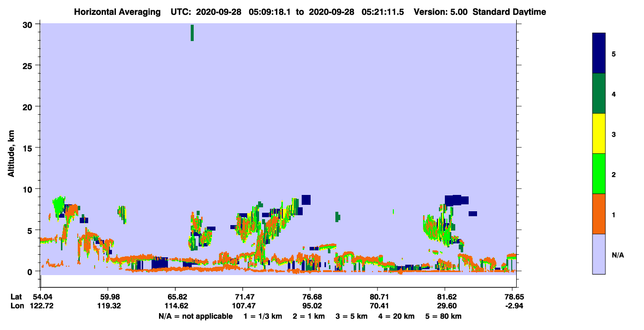Click the longitude value 119.32
The height and width of the screenshot is (330, 644).
tap(108, 306)
